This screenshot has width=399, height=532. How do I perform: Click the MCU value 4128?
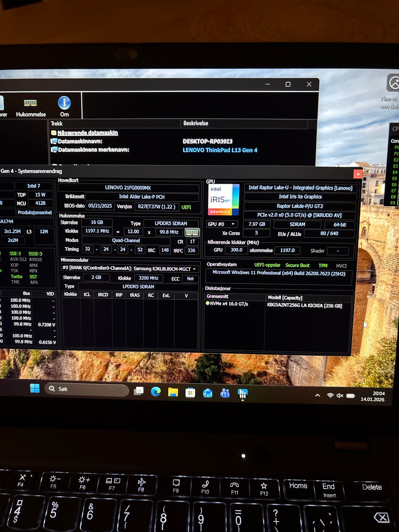point(40,203)
